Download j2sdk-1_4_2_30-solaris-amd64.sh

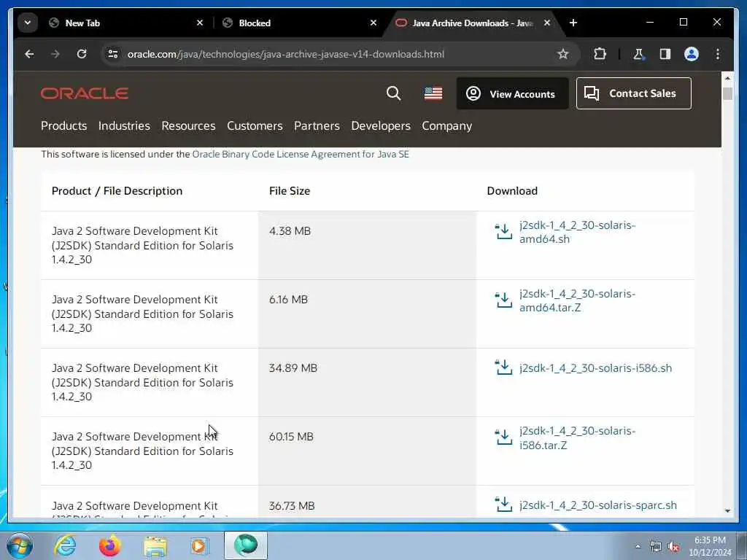pyautogui.click(x=578, y=232)
